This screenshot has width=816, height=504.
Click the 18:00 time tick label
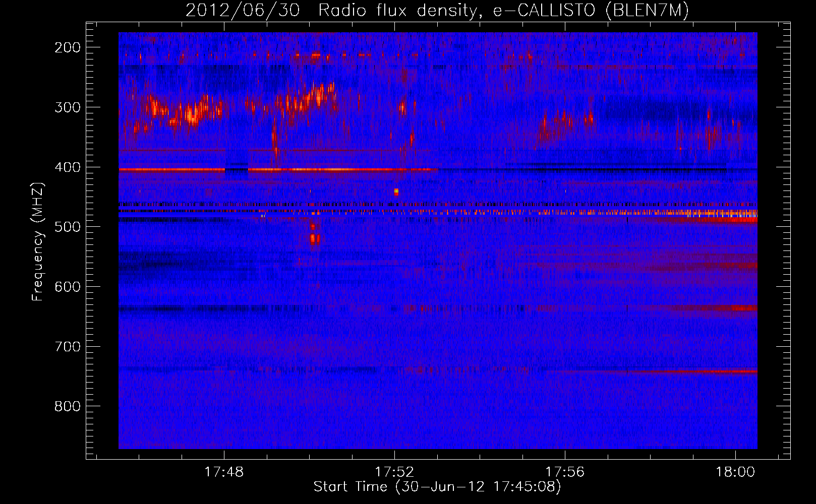click(735, 472)
